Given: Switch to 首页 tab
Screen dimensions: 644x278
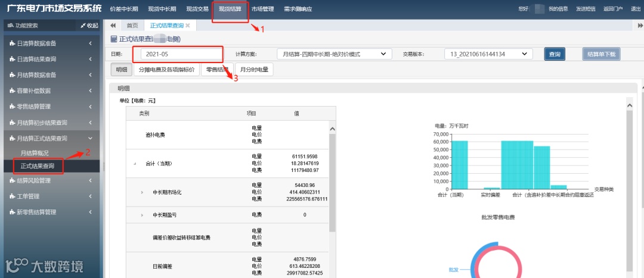Looking at the screenshot, I should (x=132, y=26).
